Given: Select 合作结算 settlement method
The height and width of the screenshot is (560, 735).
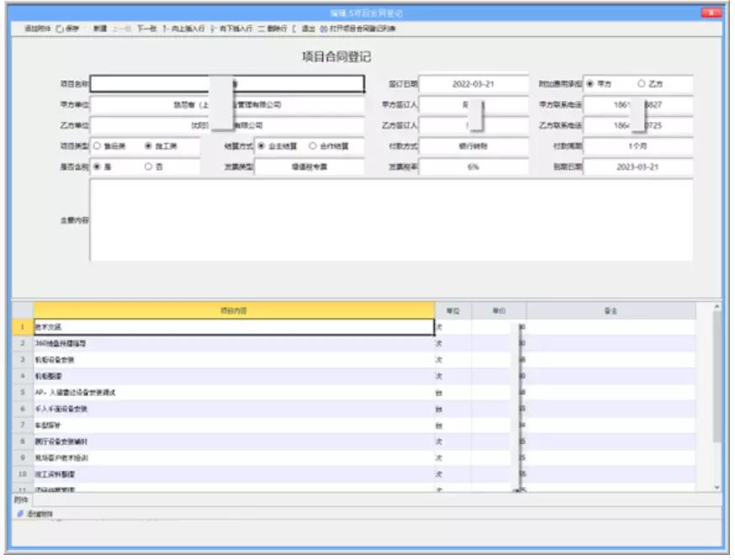Looking at the screenshot, I should 313,145.
